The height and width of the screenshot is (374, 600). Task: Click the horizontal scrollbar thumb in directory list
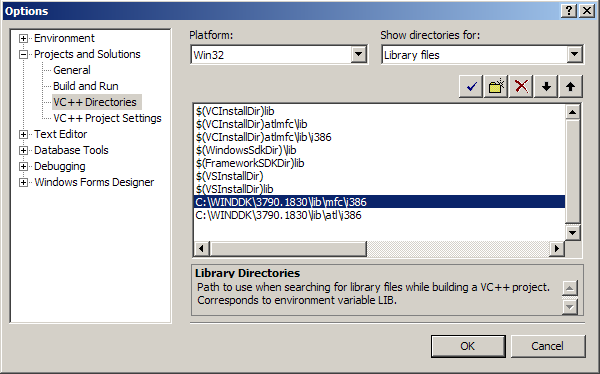click(288, 249)
